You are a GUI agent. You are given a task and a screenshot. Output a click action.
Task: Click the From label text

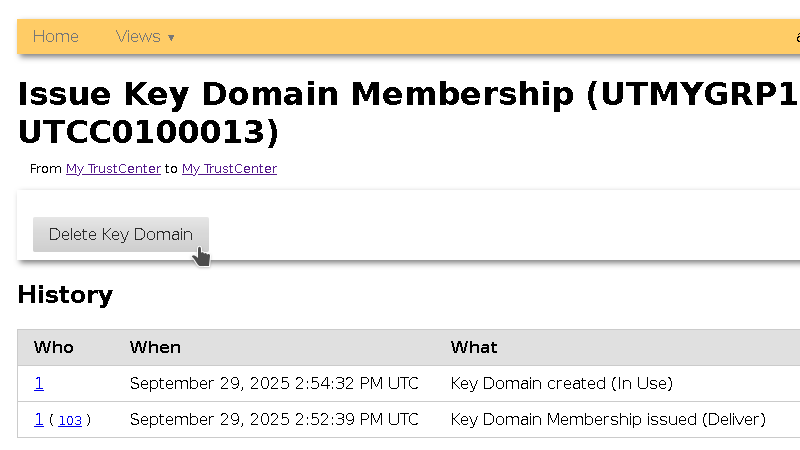(46, 169)
